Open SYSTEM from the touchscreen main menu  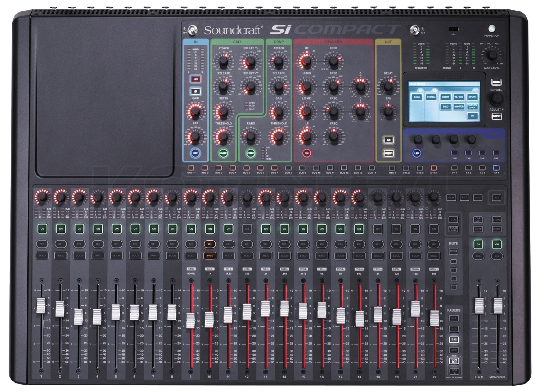pyautogui.click(x=431, y=97)
